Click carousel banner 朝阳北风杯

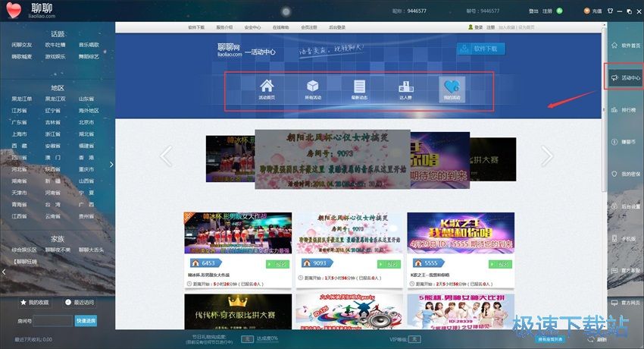tap(333, 159)
